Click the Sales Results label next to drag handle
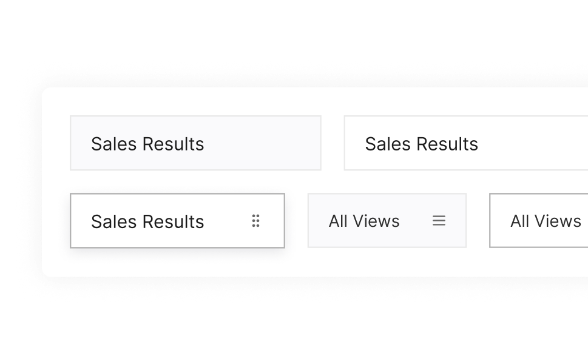 [147, 221]
